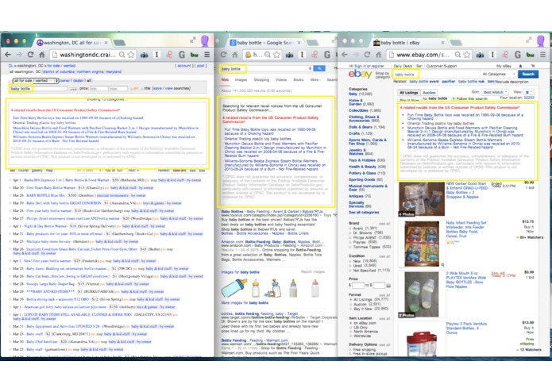Reload the Google search page

tap(223, 55)
